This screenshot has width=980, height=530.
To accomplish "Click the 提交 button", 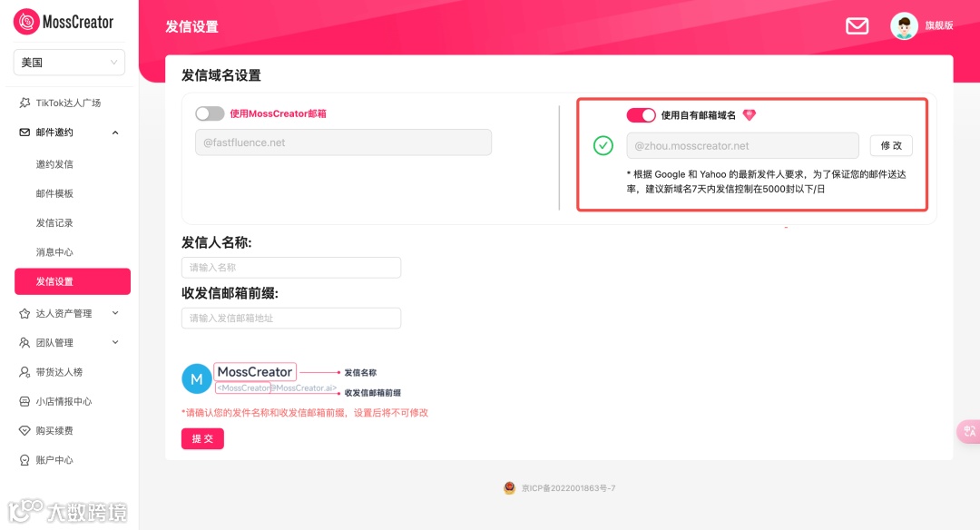I will (202, 438).
